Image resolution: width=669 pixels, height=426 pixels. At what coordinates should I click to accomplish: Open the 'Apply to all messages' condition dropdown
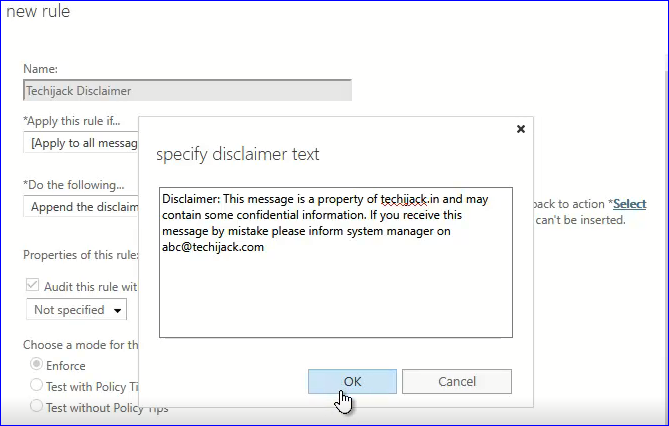(81, 143)
